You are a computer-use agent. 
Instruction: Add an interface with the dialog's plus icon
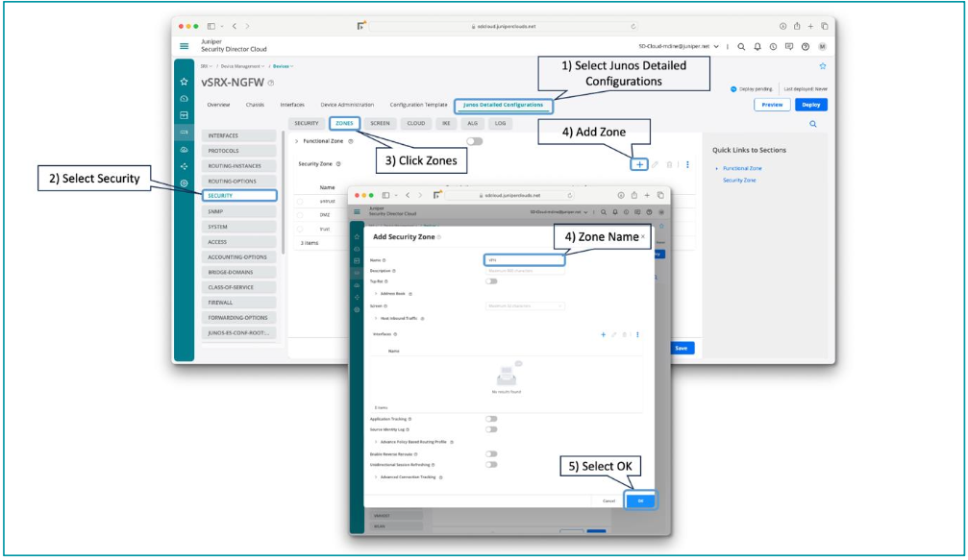point(604,334)
